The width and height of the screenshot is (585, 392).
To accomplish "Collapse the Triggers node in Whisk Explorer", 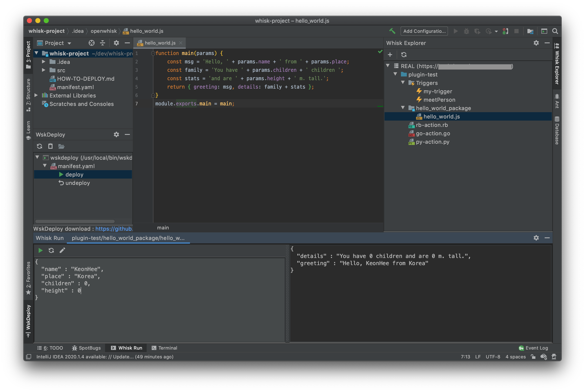I will (x=403, y=83).
